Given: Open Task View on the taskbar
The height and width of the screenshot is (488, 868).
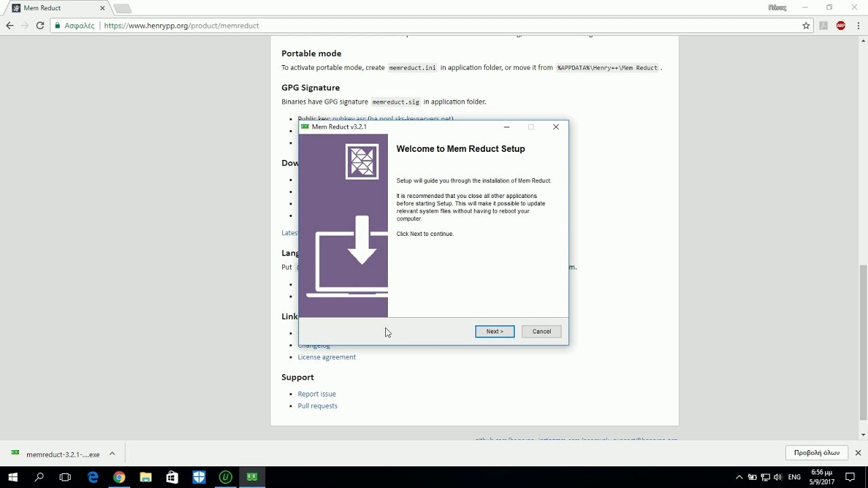Looking at the screenshot, I should point(65,477).
